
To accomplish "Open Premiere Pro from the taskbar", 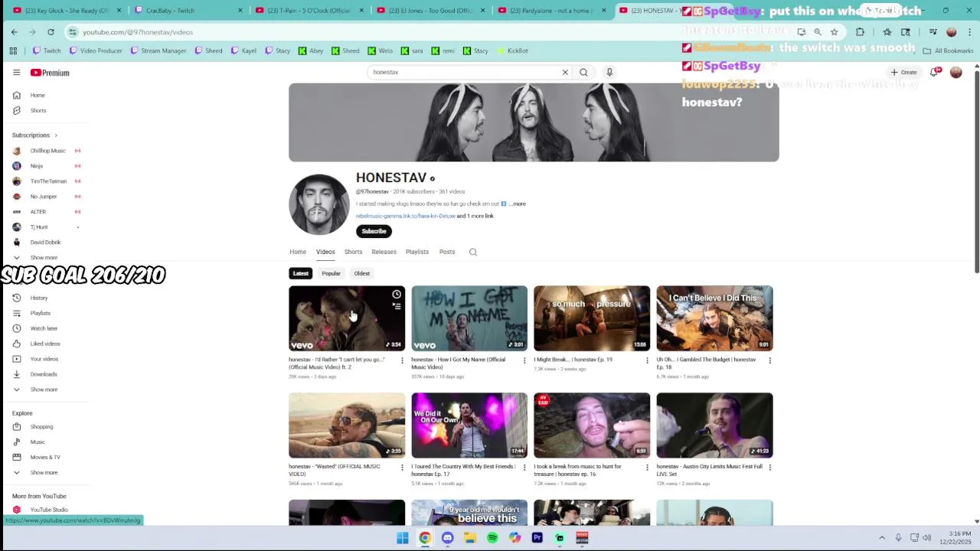I will (537, 538).
